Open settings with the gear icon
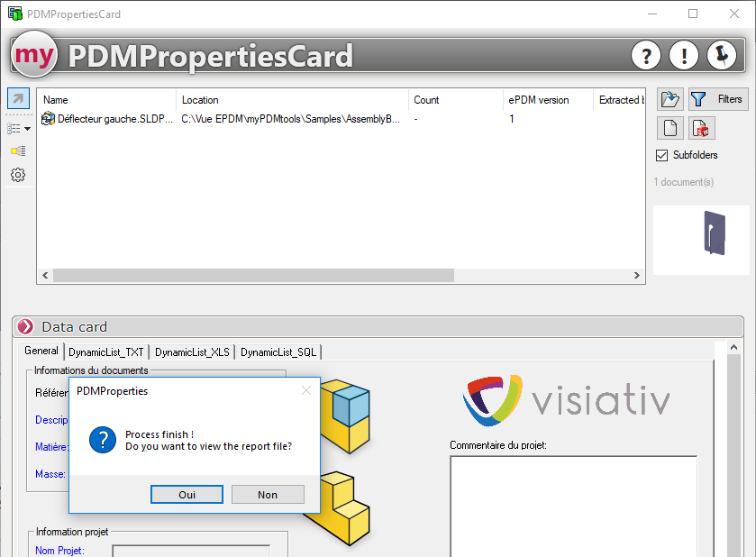Image resolution: width=756 pixels, height=557 pixels. tap(18, 175)
